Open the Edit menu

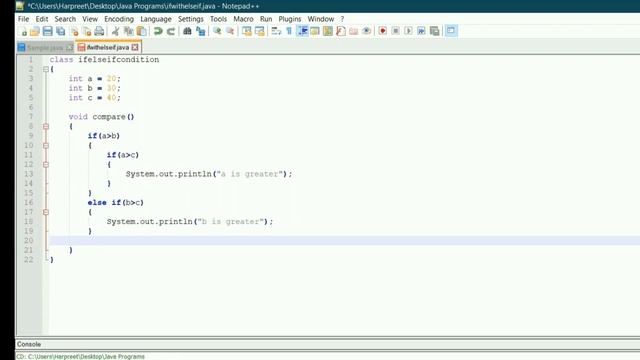point(42,19)
